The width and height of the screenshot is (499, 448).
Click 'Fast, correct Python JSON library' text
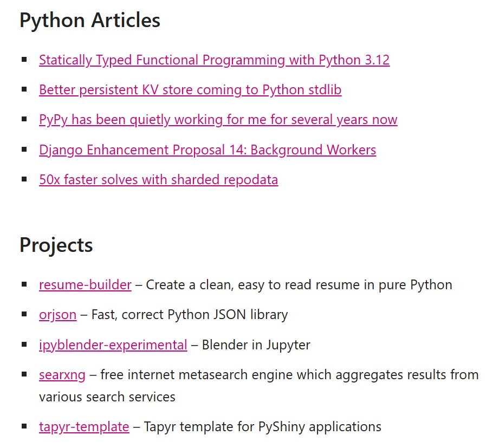coord(190,315)
